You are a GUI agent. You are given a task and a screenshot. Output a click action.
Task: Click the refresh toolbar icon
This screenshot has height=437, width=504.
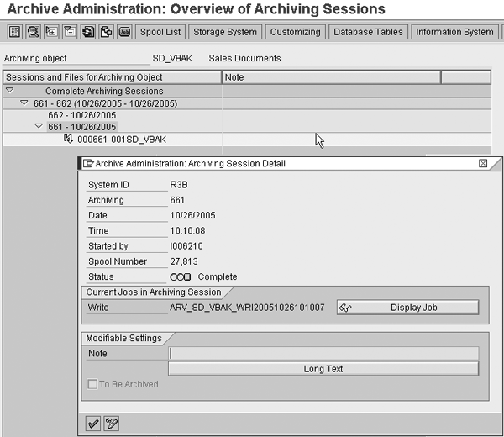click(88, 32)
